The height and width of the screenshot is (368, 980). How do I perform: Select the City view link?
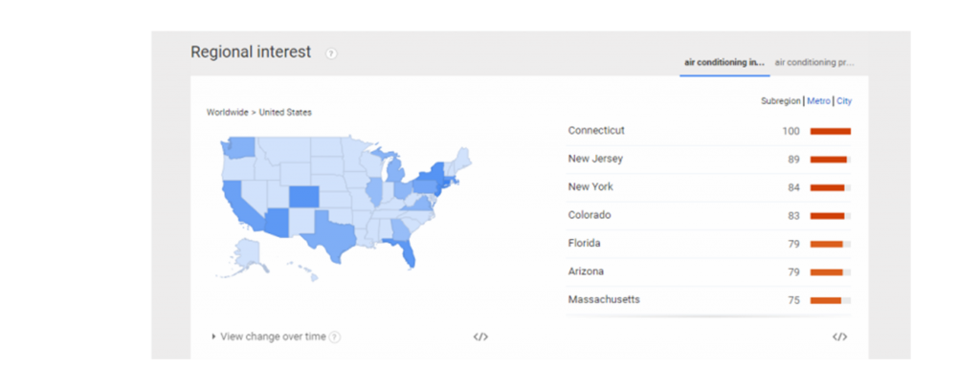[844, 100]
